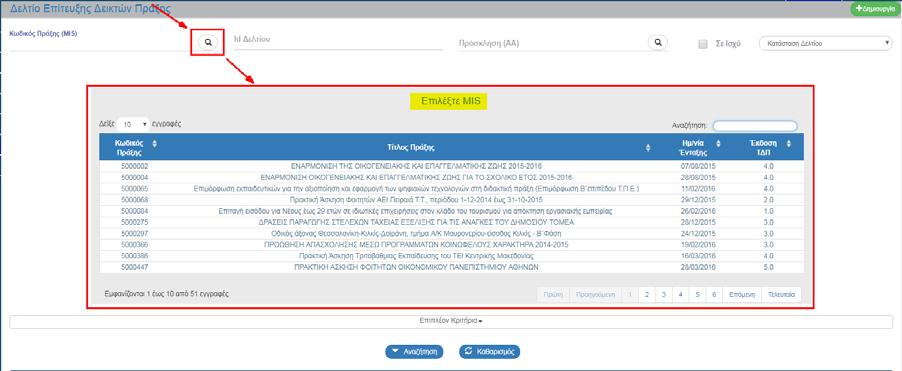Select MIS code 5000447
Viewport: 902px width, 371px height.
point(134,267)
